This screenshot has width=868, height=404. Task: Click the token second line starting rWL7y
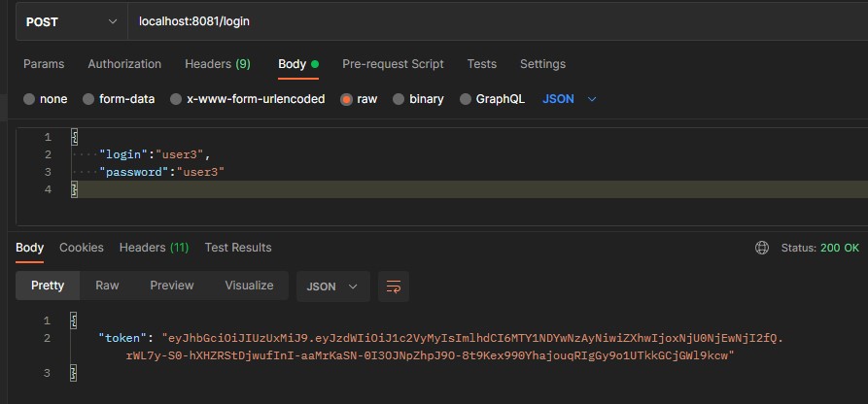pos(431,355)
